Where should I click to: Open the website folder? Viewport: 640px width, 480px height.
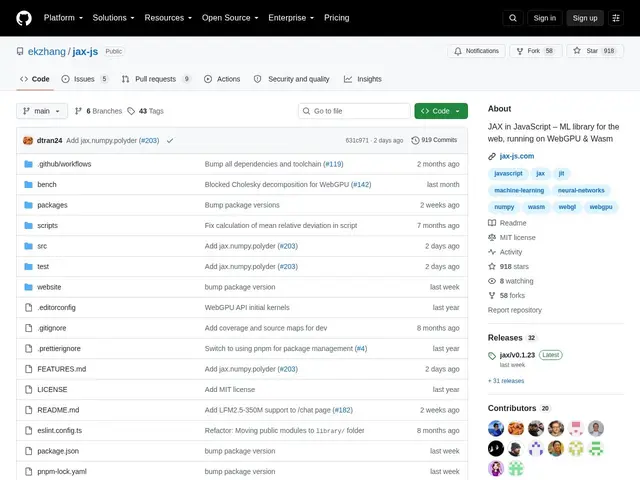(49, 287)
